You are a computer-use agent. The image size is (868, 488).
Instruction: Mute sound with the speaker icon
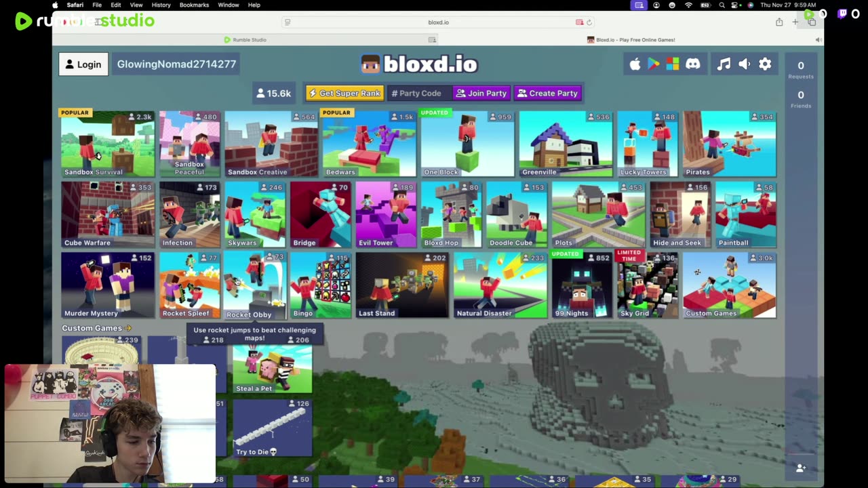click(x=745, y=64)
